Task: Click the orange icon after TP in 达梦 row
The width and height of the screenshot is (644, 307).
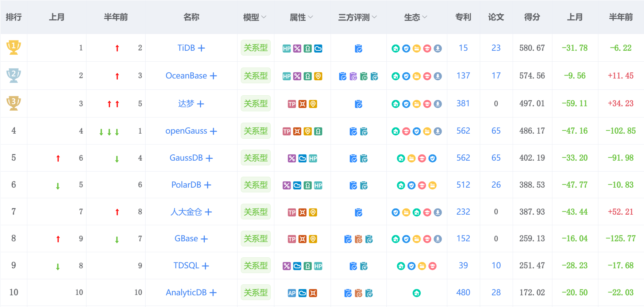Action: point(302,104)
